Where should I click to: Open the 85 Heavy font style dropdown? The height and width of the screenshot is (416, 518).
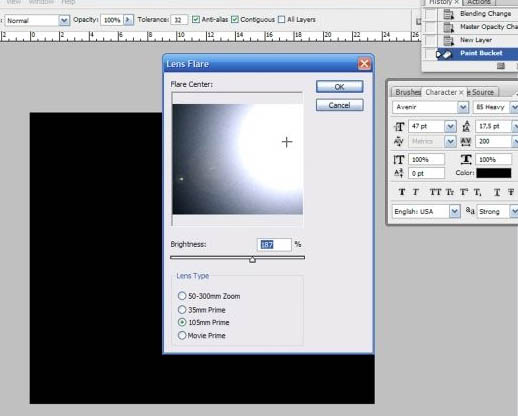tap(514, 107)
